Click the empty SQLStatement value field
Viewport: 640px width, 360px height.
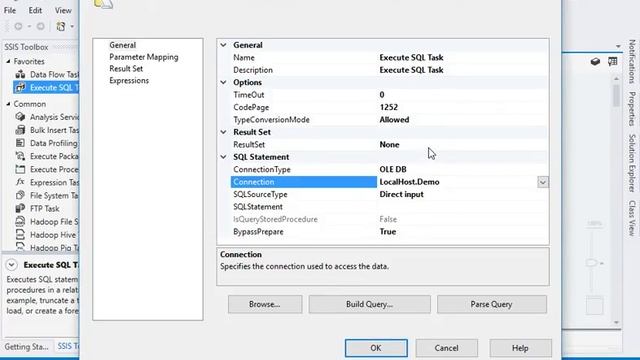[463, 207]
